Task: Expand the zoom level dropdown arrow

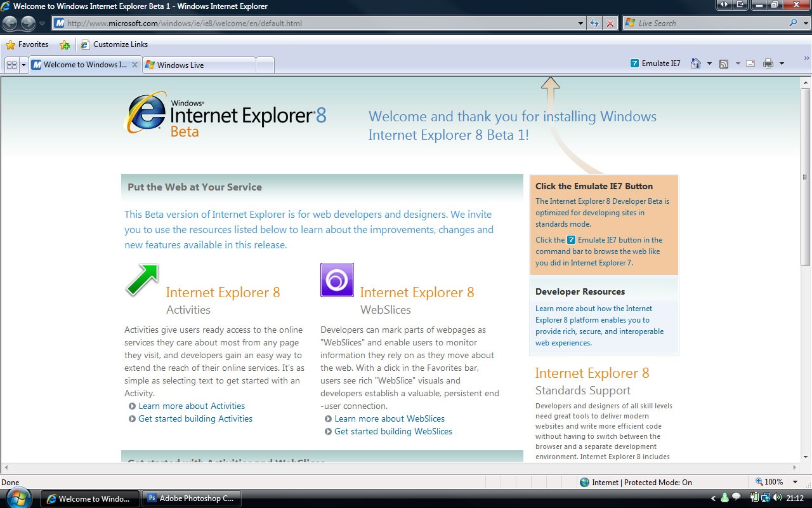Action: pyautogui.click(x=796, y=483)
